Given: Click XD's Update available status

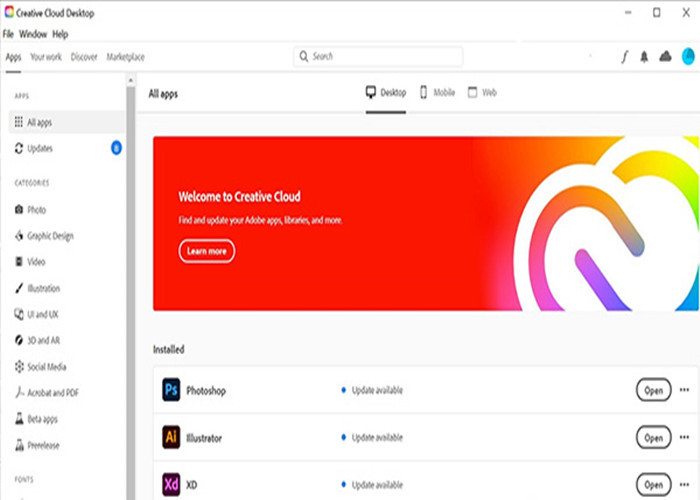Looking at the screenshot, I should [x=372, y=484].
